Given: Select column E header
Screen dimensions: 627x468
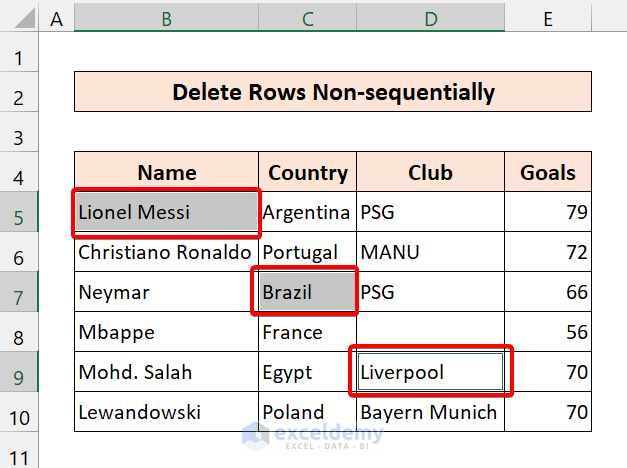Looking at the screenshot, I should point(547,18).
